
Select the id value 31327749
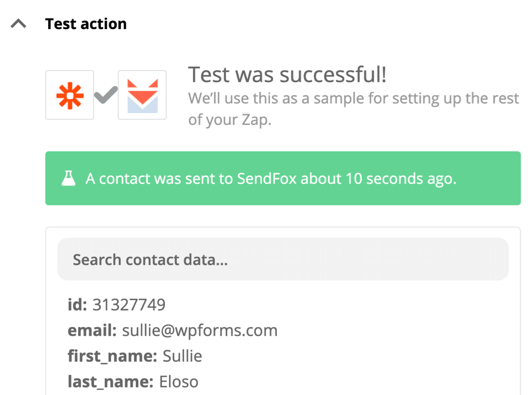click(129, 304)
